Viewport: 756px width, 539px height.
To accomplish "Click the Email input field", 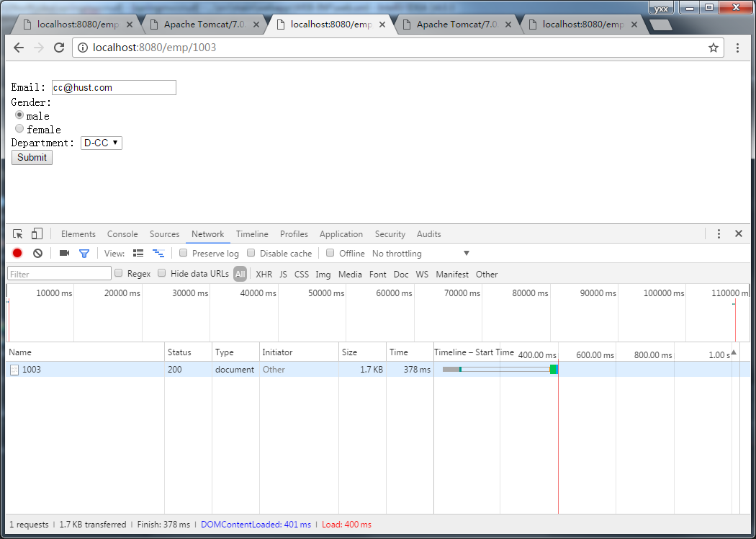I will (x=114, y=87).
